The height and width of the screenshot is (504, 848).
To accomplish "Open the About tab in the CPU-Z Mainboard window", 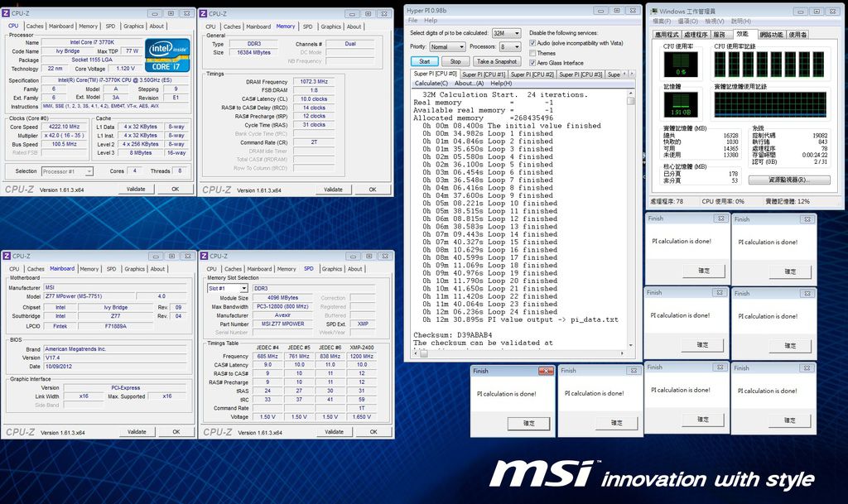I will (157, 268).
